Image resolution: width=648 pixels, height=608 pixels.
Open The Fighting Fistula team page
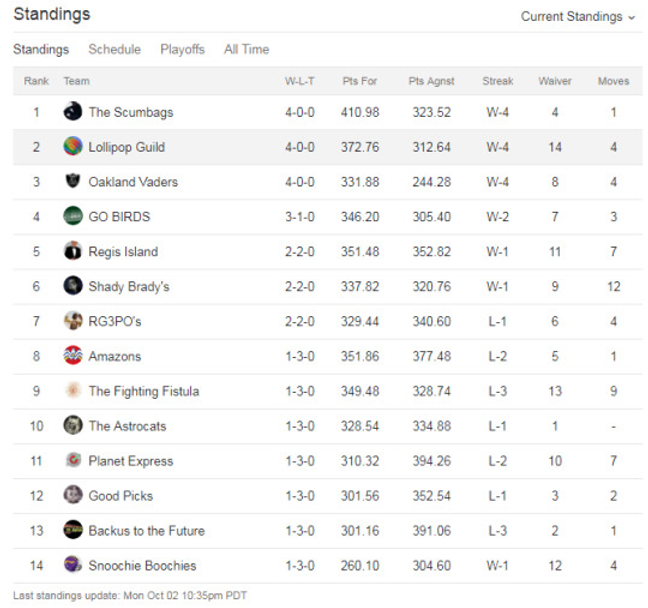(x=143, y=391)
